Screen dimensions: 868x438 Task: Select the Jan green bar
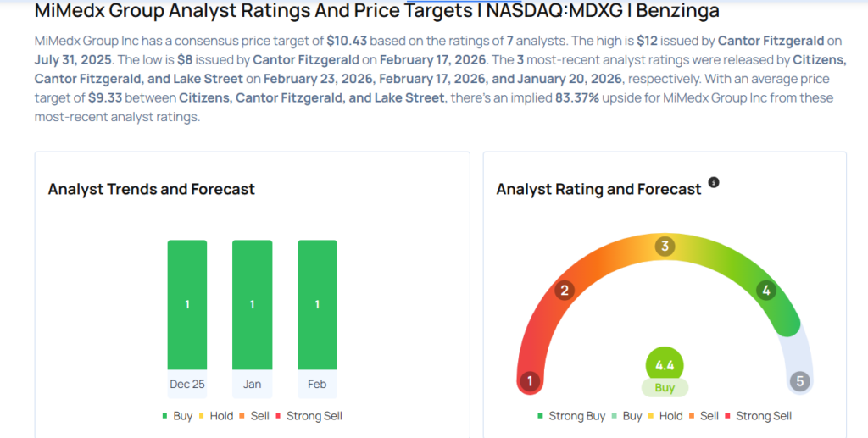point(253,305)
